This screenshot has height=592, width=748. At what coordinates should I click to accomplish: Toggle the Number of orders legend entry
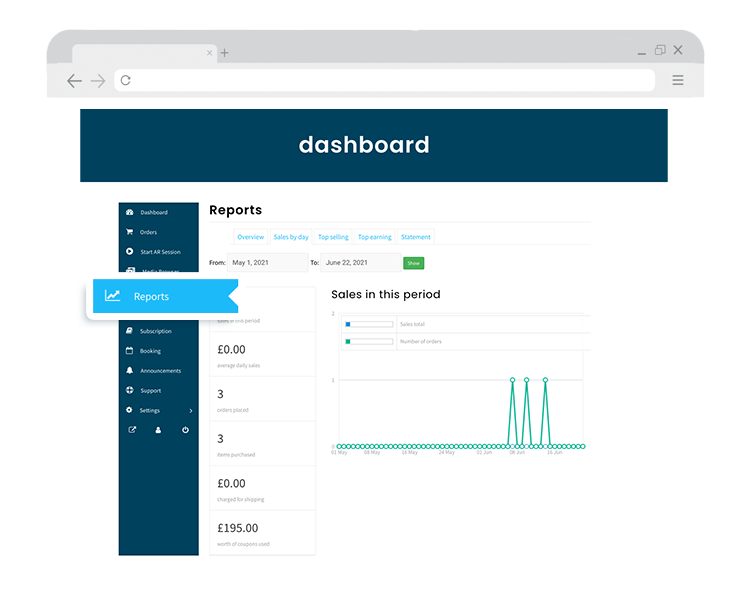pos(421,342)
